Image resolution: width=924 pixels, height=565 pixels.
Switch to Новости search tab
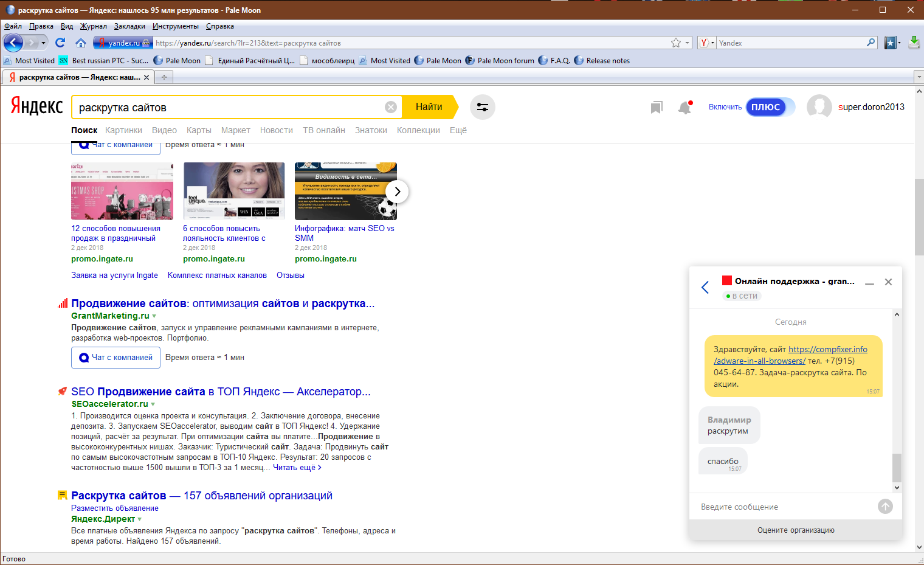coord(277,130)
